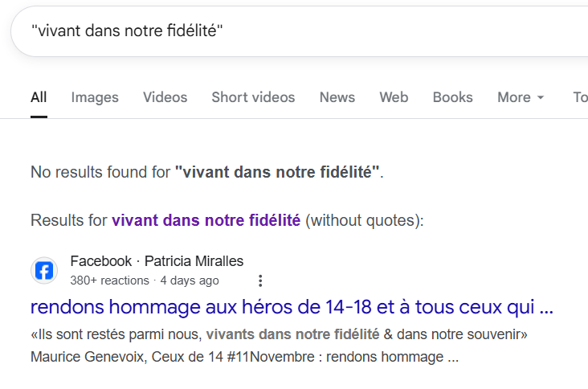Go to the News tab
Viewport: 588px width, 389px height.
coord(337,97)
